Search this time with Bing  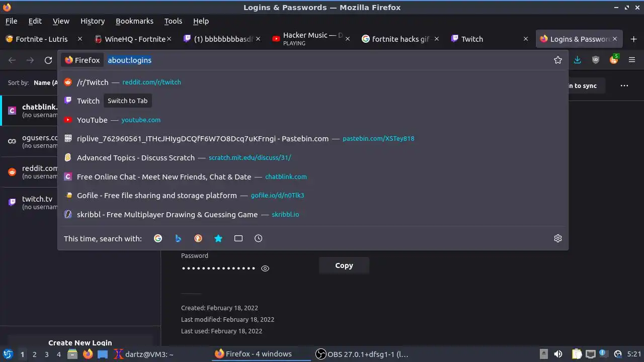(178, 238)
